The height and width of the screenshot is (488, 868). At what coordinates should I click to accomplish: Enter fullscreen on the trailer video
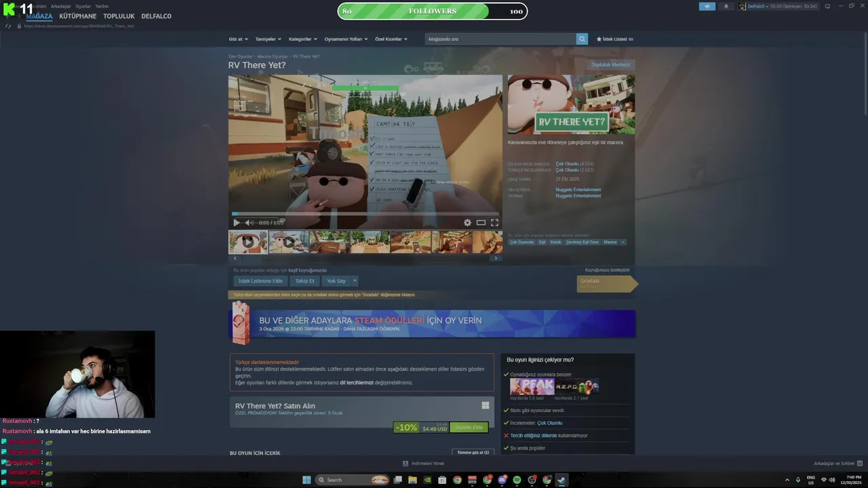[494, 222]
